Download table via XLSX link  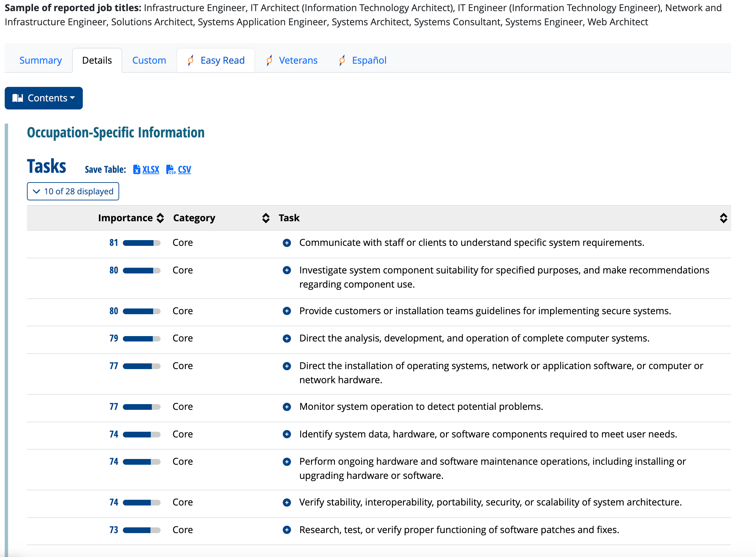click(x=151, y=169)
